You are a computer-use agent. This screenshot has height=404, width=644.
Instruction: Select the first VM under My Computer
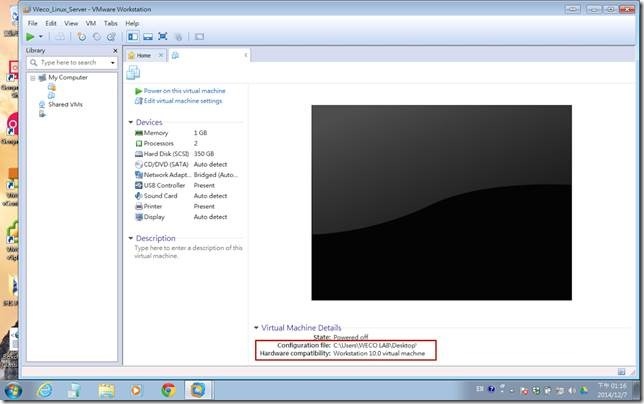click(x=51, y=87)
